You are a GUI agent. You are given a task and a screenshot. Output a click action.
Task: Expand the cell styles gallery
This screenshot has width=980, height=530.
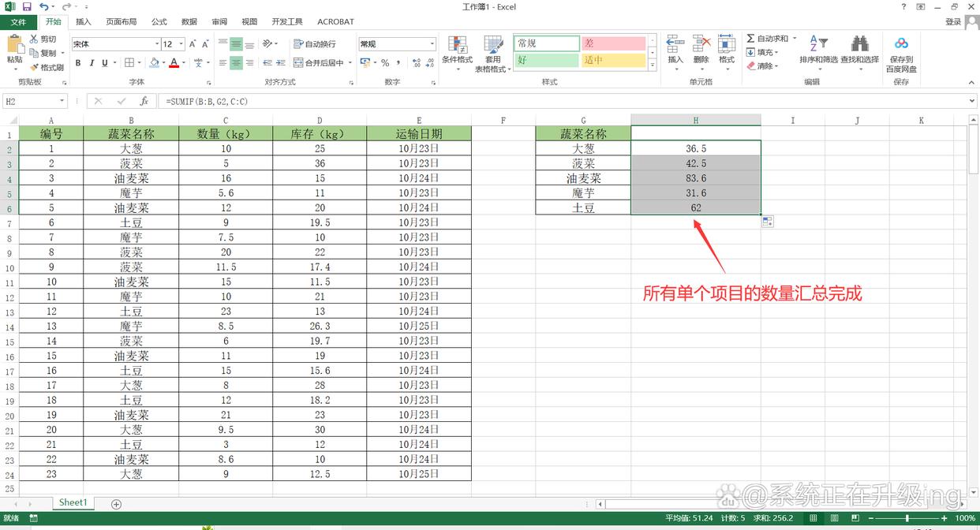pos(653,65)
